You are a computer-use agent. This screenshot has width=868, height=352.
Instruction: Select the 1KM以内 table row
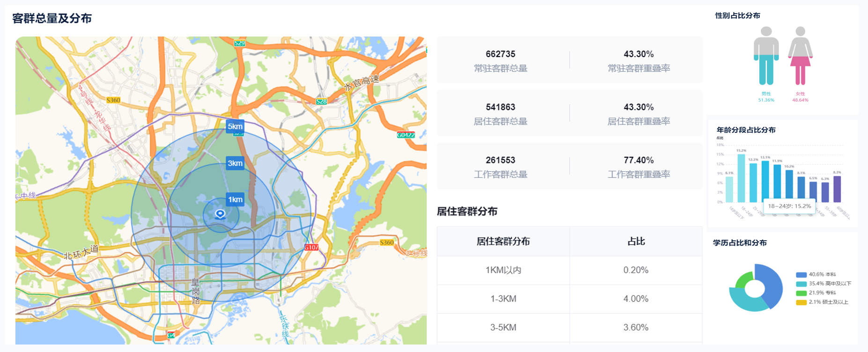click(x=503, y=270)
